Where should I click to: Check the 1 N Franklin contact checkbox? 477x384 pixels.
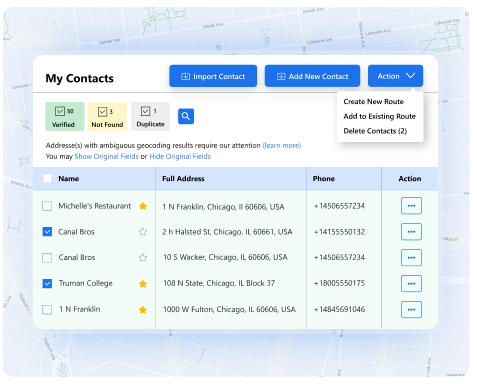pos(47,310)
